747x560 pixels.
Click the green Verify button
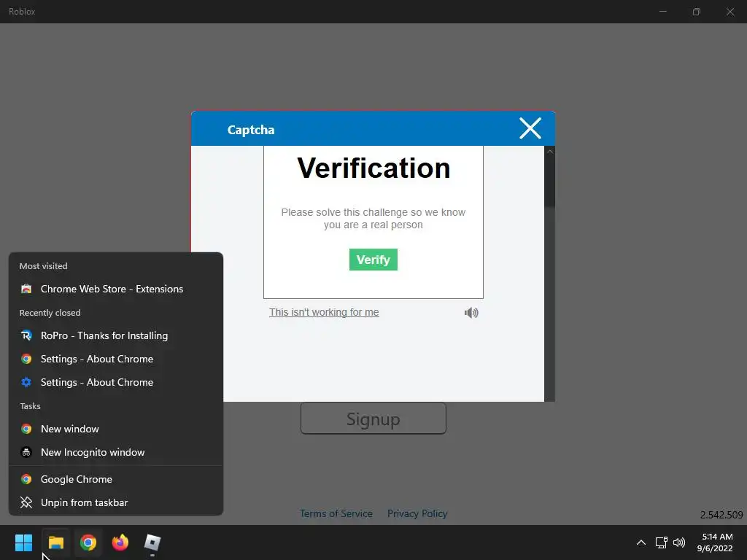click(x=373, y=260)
